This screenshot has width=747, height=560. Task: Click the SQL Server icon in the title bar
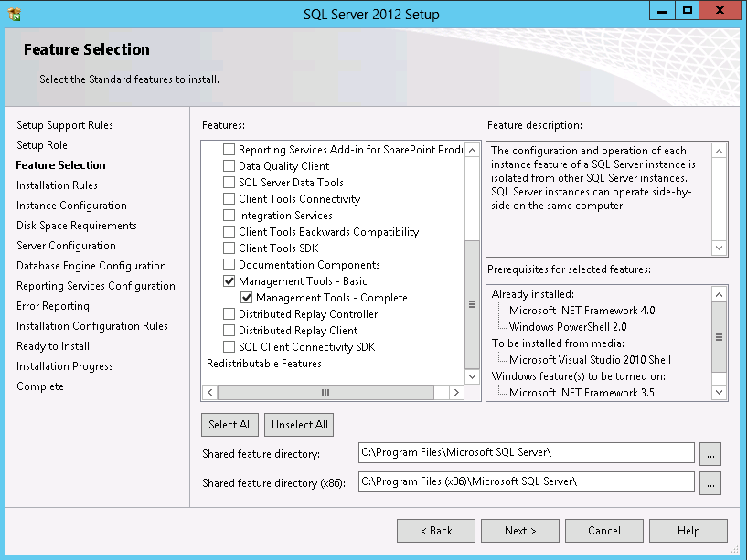pos(12,12)
